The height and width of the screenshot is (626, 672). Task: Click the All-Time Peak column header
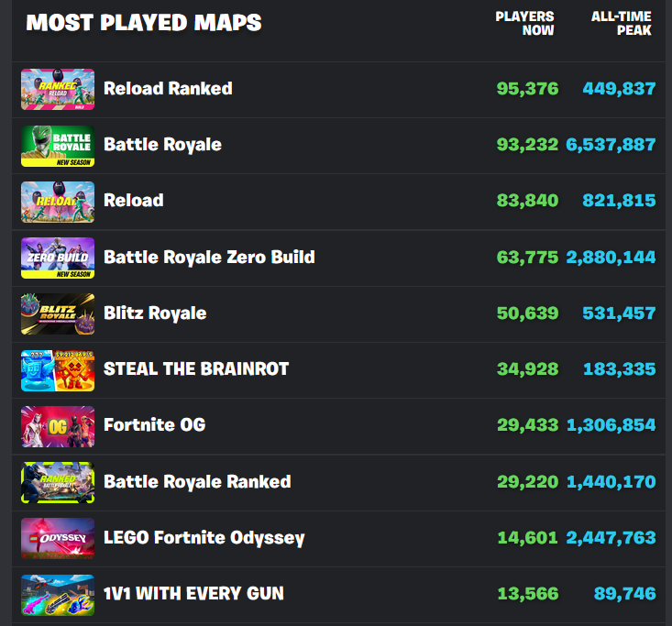coord(622,23)
